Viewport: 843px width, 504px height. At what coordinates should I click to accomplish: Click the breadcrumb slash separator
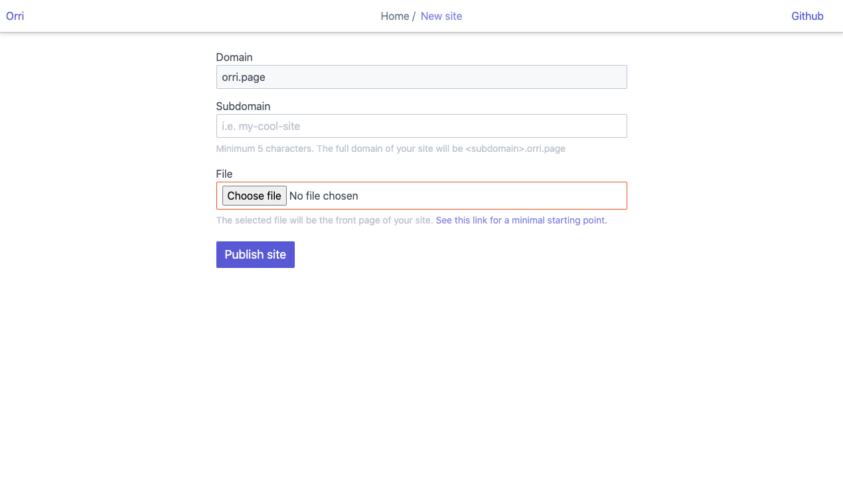414,16
